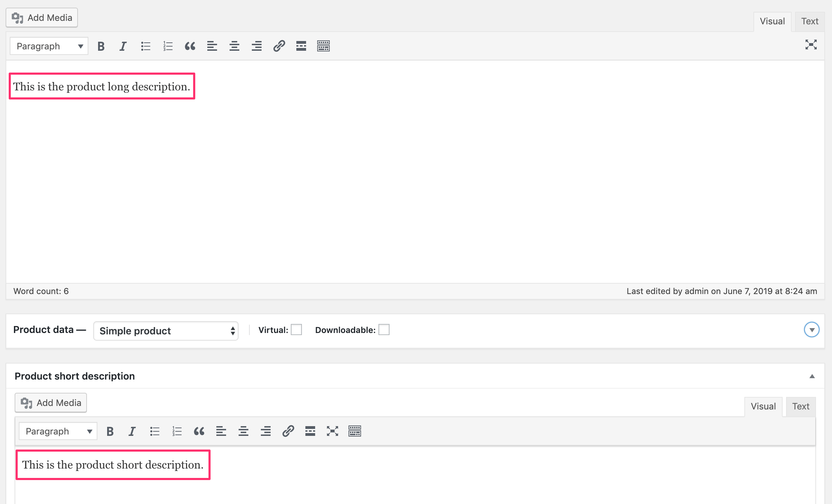Apply numbered list in short description editor
Image resolution: width=832 pixels, height=504 pixels.
click(x=177, y=431)
